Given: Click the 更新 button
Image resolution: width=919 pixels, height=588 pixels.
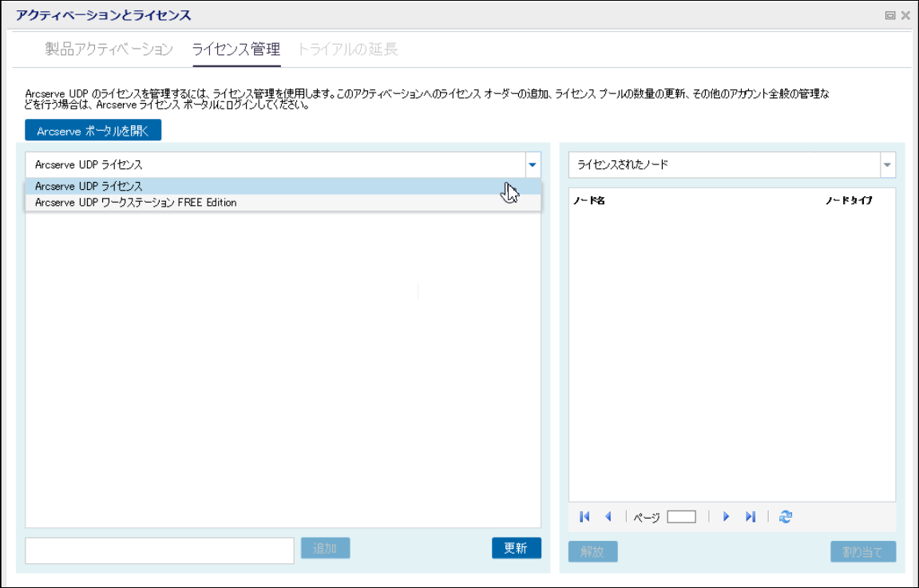Looking at the screenshot, I should click(517, 548).
